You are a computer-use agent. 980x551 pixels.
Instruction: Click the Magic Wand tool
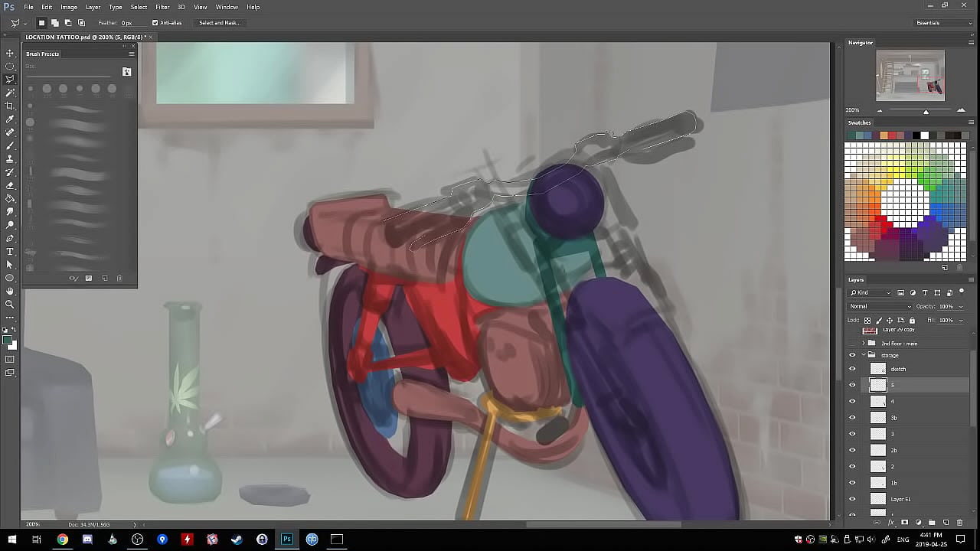pos(10,93)
